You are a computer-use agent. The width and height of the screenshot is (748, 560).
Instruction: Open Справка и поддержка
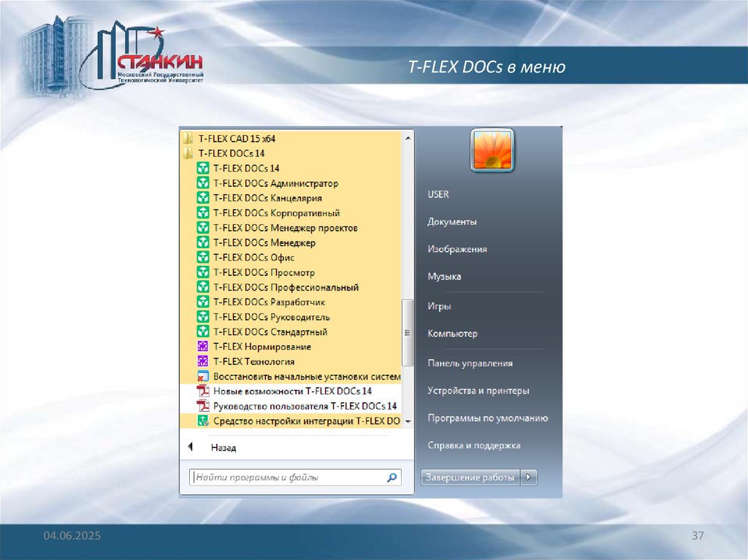pos(473,445)
